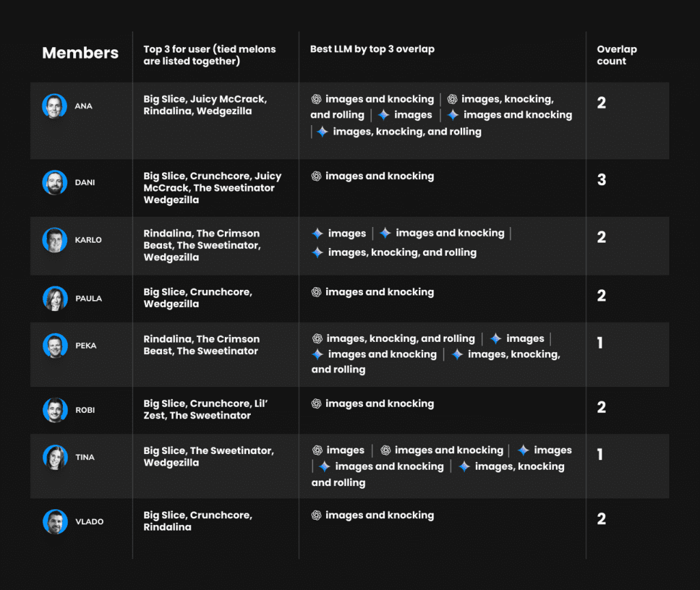
Task: Click the OpenAI icon in Robi's row
Action: click(317, 404)
